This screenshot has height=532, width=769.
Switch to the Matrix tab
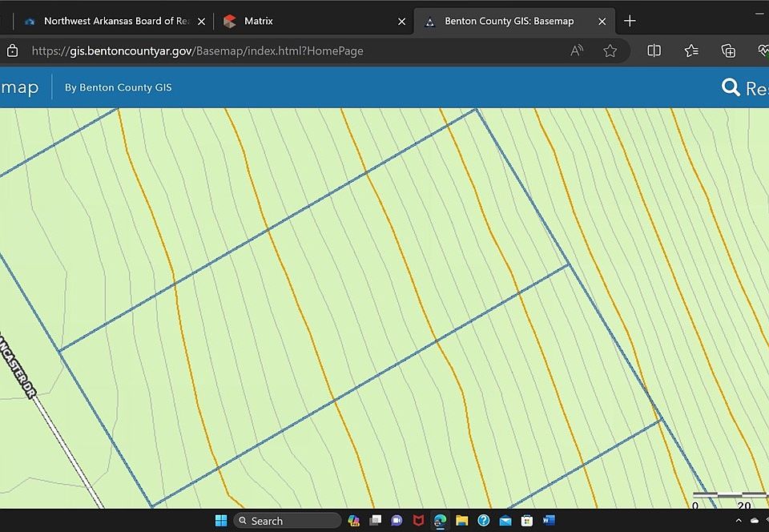click(313, 21)
